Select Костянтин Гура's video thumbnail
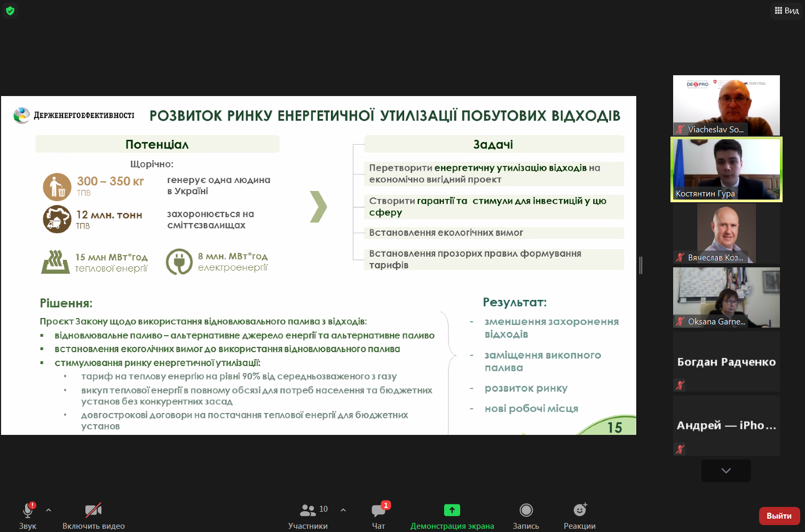Screen dimensions: 805x532 pos(726,169)
